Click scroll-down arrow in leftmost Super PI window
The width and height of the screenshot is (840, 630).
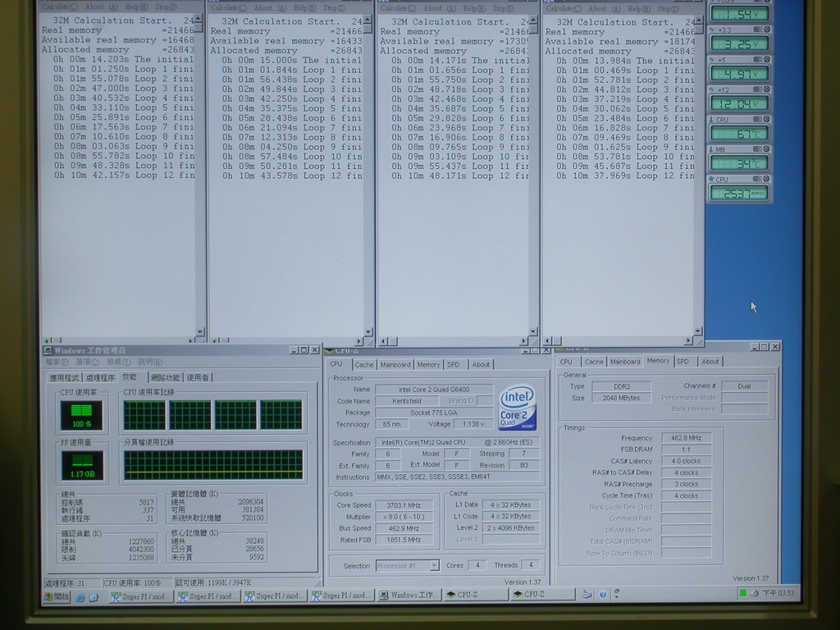point(199,331)
